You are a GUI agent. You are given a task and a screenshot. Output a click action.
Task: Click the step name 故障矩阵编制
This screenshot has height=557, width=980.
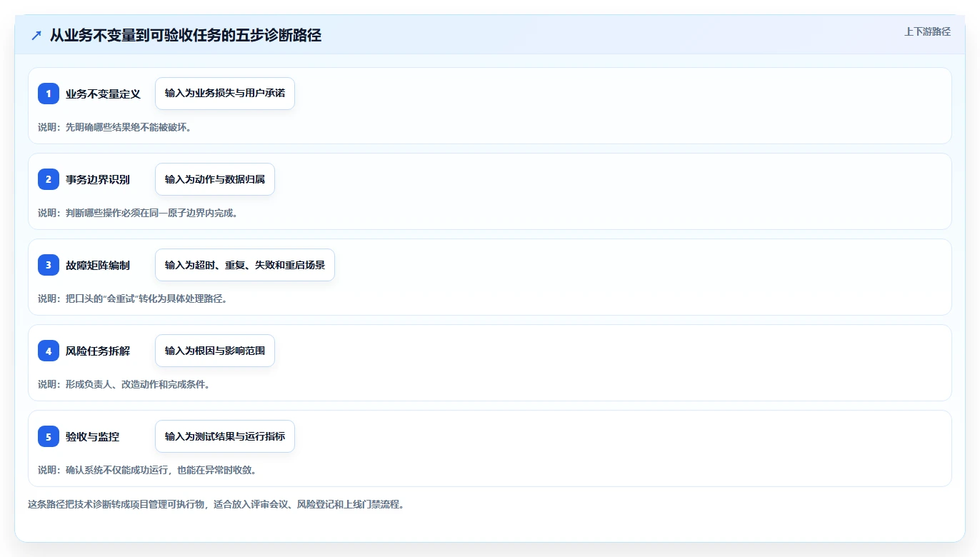coord(98,265)
